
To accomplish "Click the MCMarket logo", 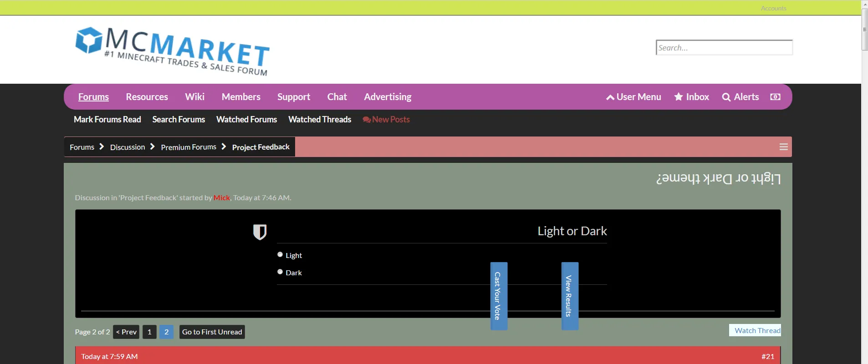I will tap(173, 51).
